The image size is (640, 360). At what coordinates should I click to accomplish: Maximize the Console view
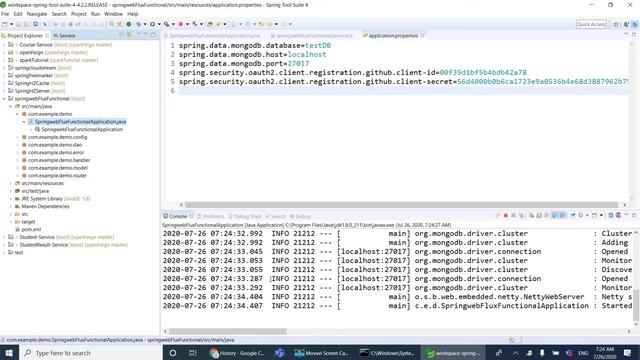tap(634, 215)
